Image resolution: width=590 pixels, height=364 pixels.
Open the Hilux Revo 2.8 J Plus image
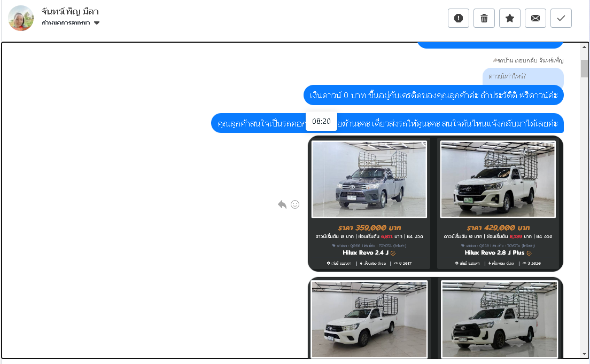[x=498, y=179]
